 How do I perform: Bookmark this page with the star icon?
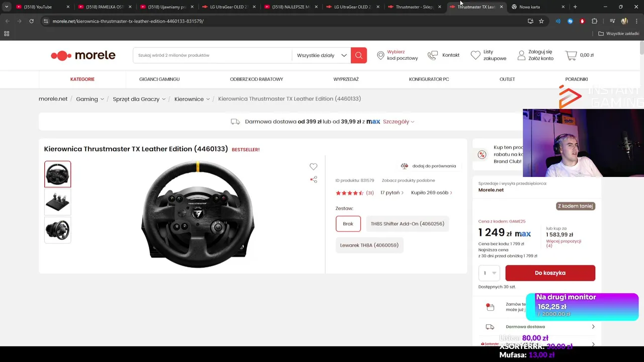(541, 21)
